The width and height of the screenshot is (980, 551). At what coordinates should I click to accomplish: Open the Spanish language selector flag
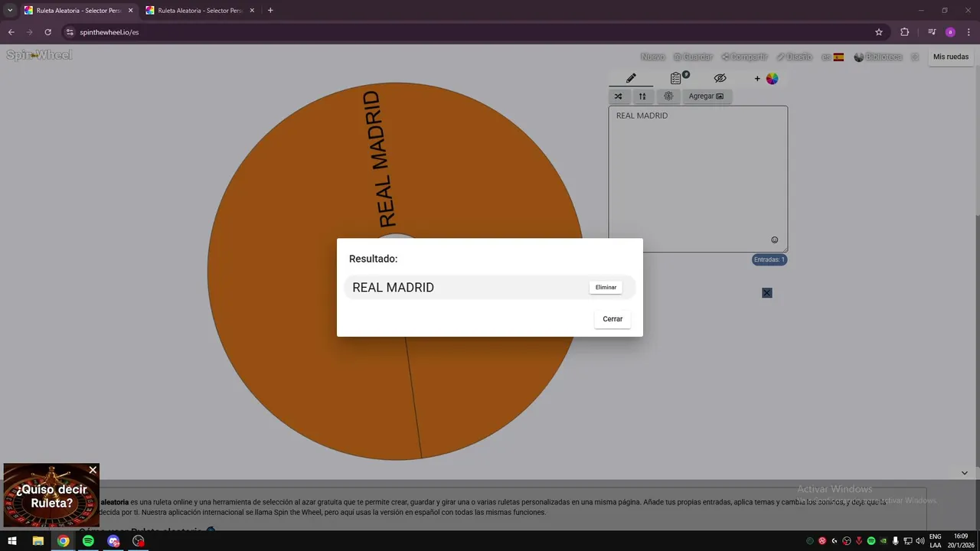[x=832, y=57]
